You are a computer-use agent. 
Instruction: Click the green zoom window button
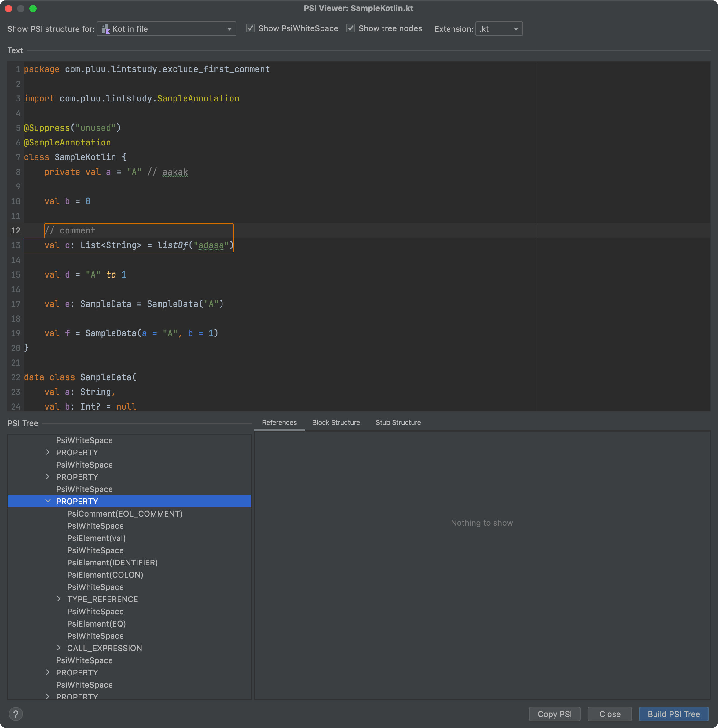(x=33, y=8)
